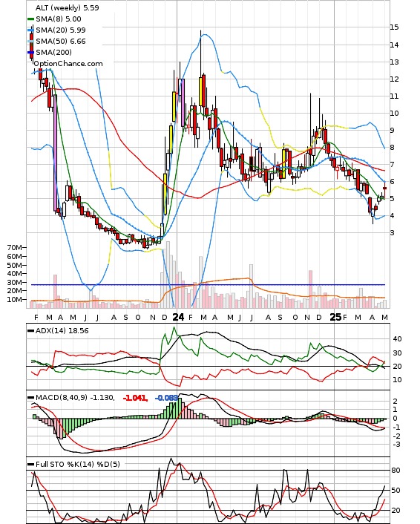Click the red -1.041 MACD signal value

pyautogui.click(x=135, y=398)
